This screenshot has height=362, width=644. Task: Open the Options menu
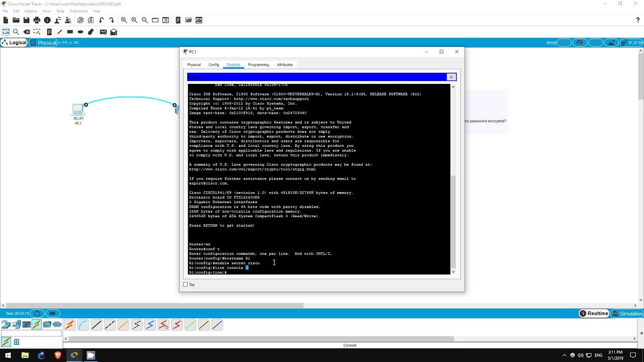click(30, 11)
